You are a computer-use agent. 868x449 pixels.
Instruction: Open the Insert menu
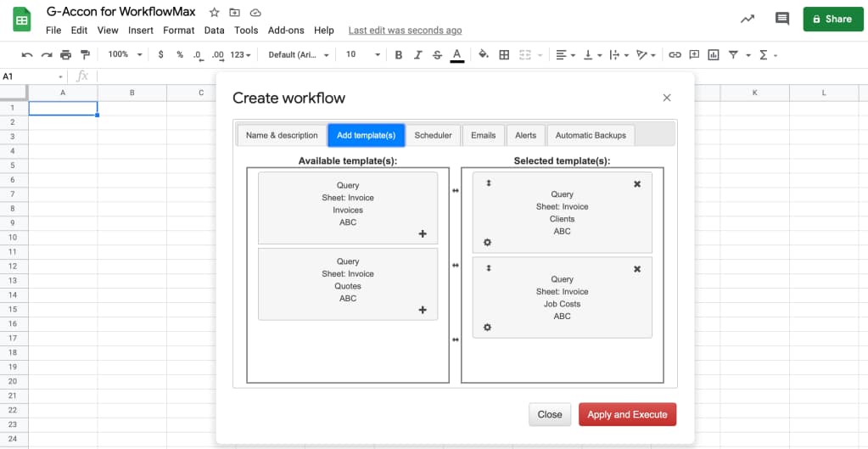141,31
